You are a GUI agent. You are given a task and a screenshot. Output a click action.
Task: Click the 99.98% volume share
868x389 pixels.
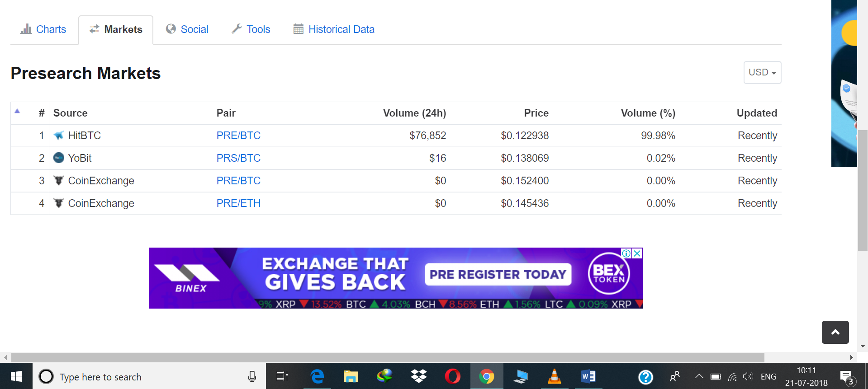point(658,136)
